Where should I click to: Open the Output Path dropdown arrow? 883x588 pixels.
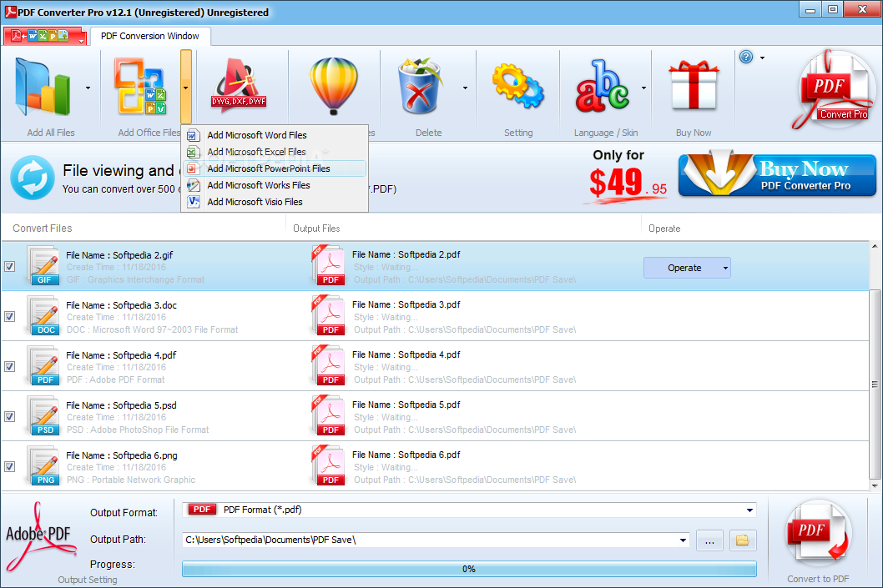(683, 540)
